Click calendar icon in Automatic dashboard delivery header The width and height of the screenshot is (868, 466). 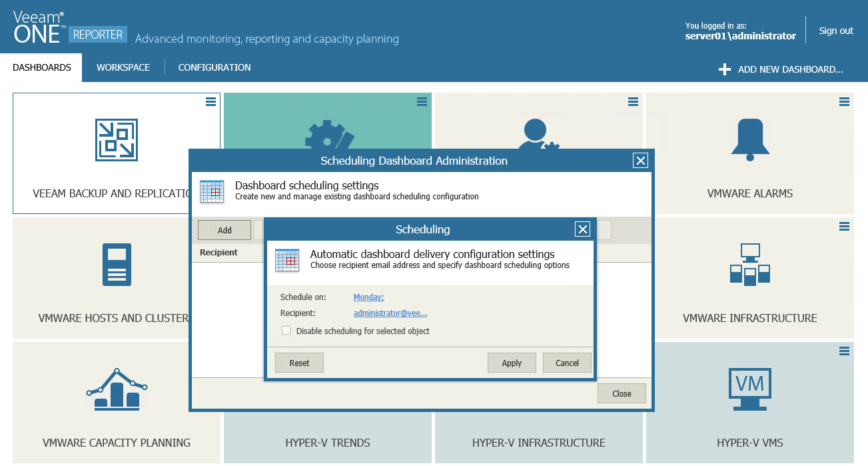287,260
